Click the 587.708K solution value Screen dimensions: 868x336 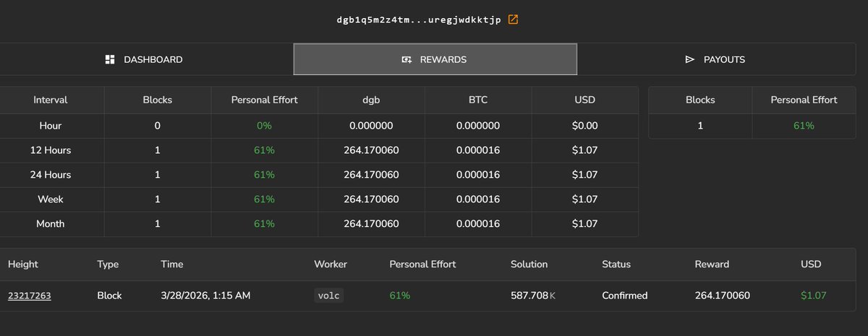click(x=533, y=296)
